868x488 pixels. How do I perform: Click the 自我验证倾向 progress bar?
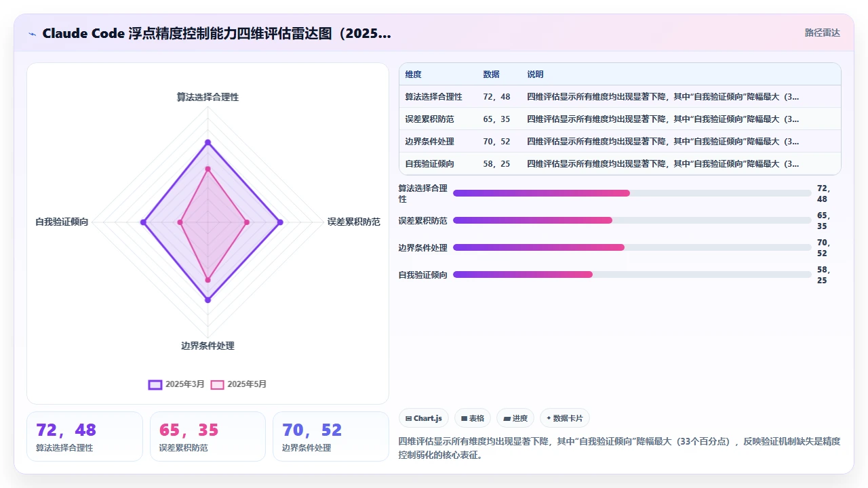(632, 274)
